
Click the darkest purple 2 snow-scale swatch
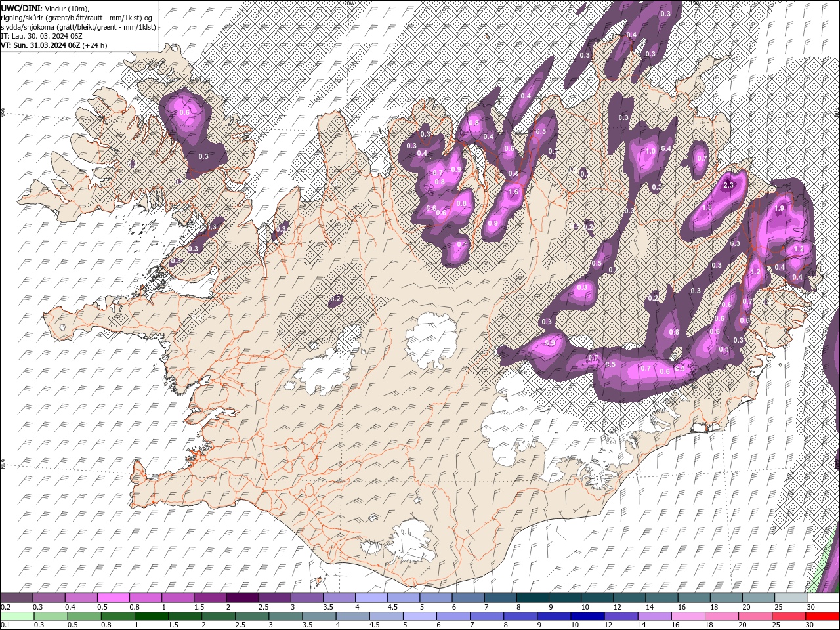[242, 598]
